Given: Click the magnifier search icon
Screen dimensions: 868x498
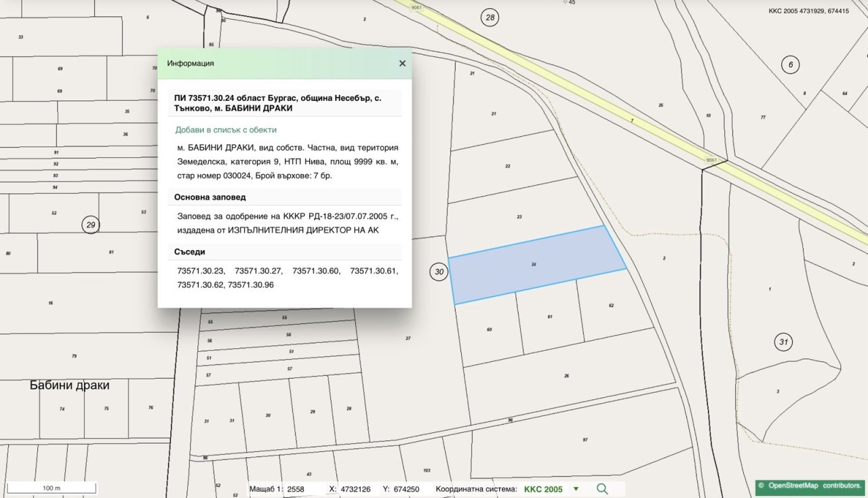Looking at the screenshot, I should 601,489.
